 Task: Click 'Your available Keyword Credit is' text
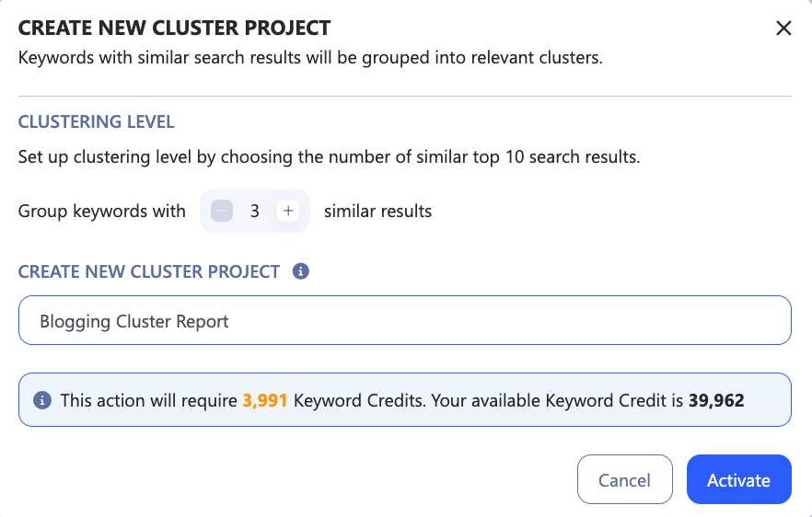click(557, 400)
